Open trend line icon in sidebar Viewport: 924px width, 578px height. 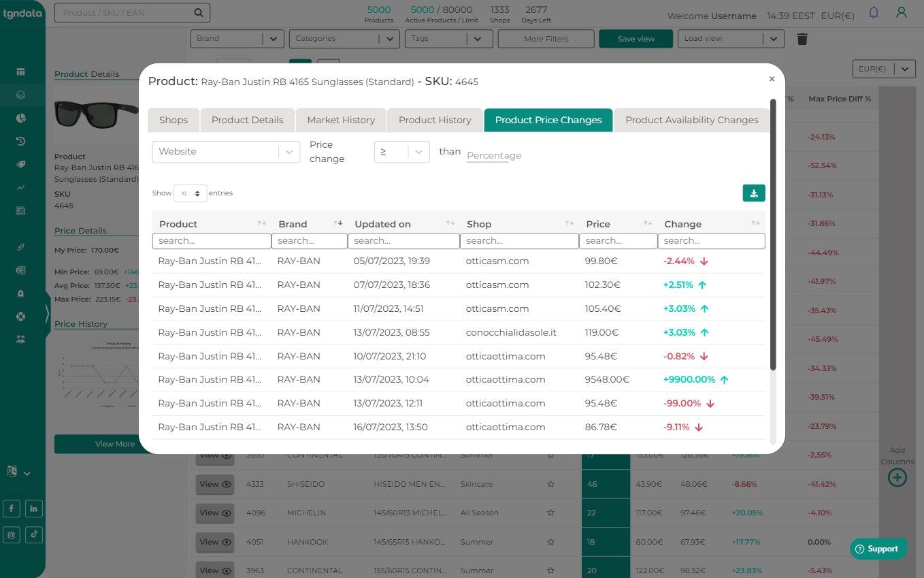click(20, 187)
